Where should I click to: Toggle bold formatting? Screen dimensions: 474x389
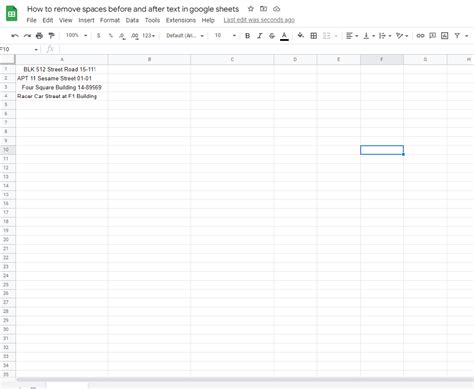point(247,36)
